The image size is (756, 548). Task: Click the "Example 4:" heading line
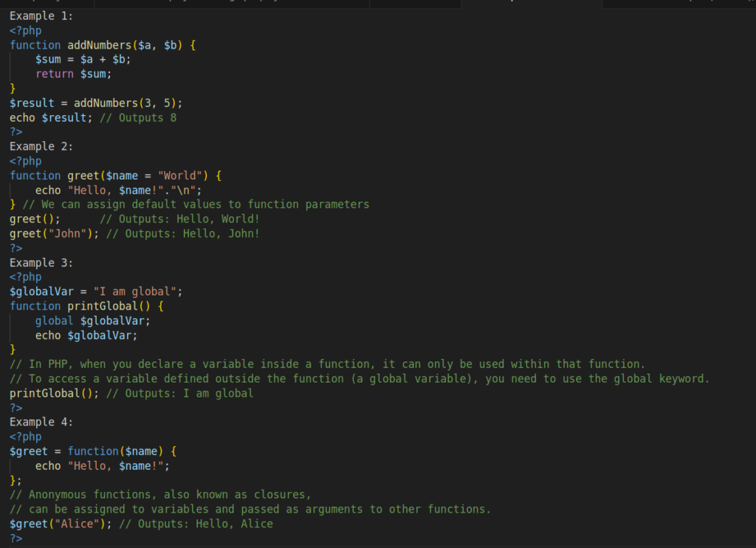(x=41, y=422)
